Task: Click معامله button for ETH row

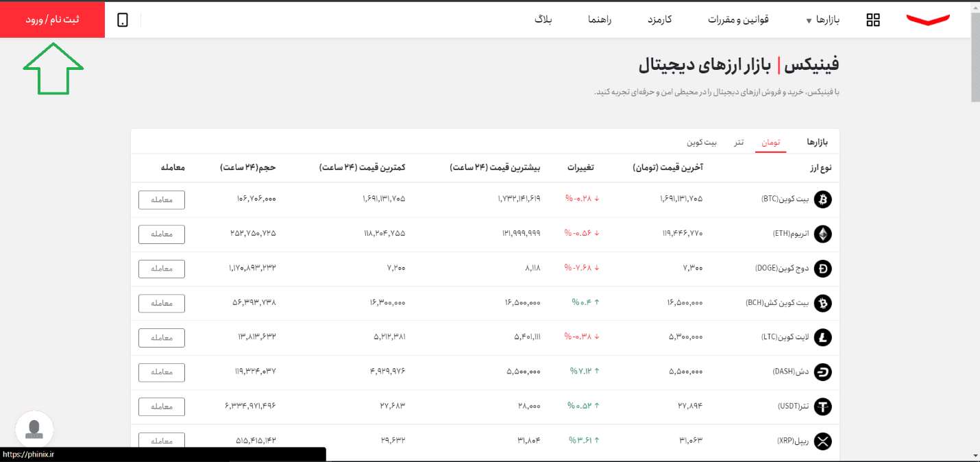Action: (162, 234)
